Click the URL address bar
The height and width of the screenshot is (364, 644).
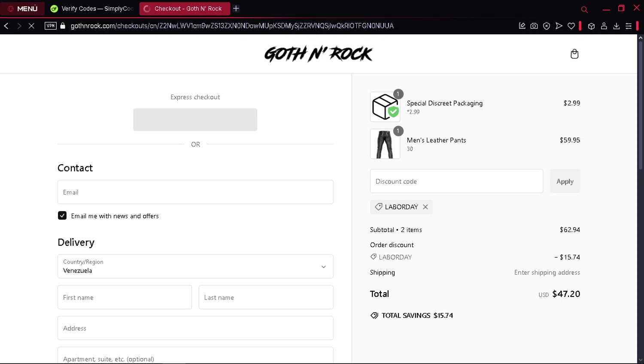232,26
